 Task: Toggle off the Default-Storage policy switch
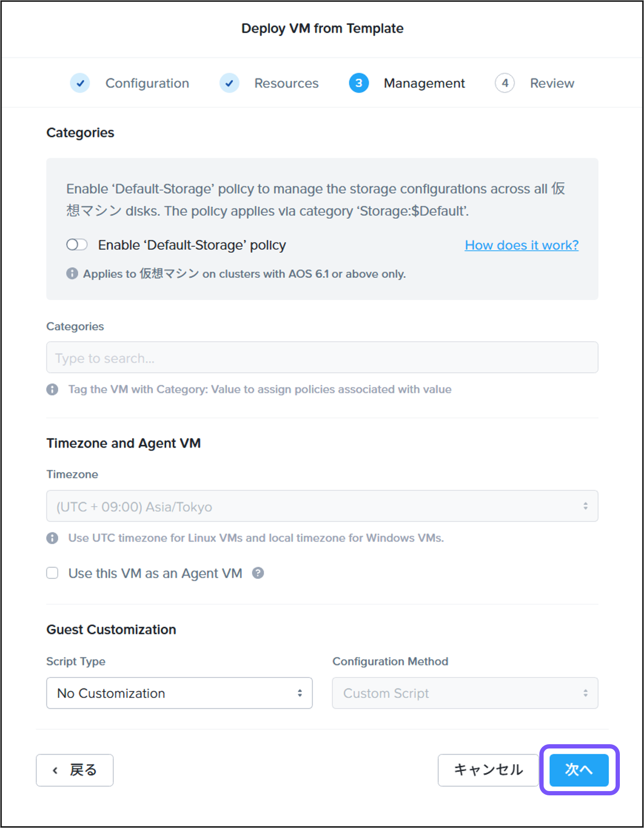pyautogui.click(x=77, y=245)
